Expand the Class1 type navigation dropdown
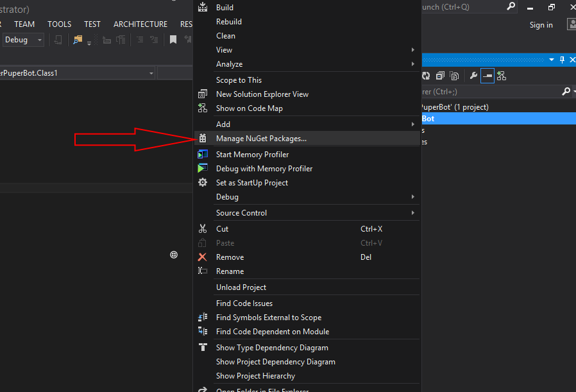This screenshot has height=392, width=576. coord(151,73)
